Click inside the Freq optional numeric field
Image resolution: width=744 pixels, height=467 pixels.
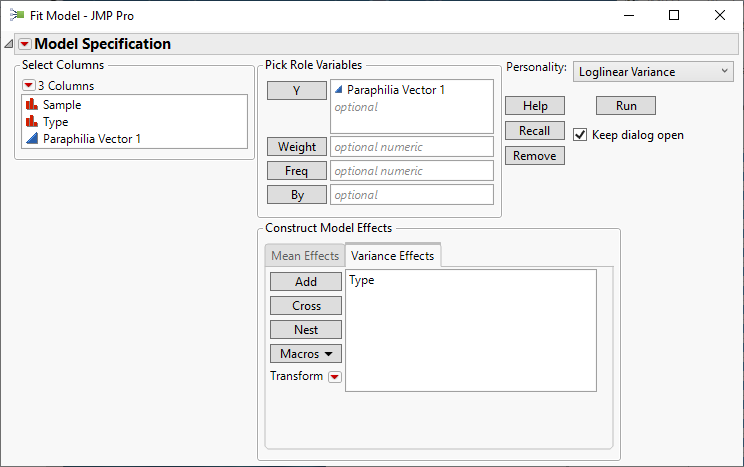click(x=412, y=171)
